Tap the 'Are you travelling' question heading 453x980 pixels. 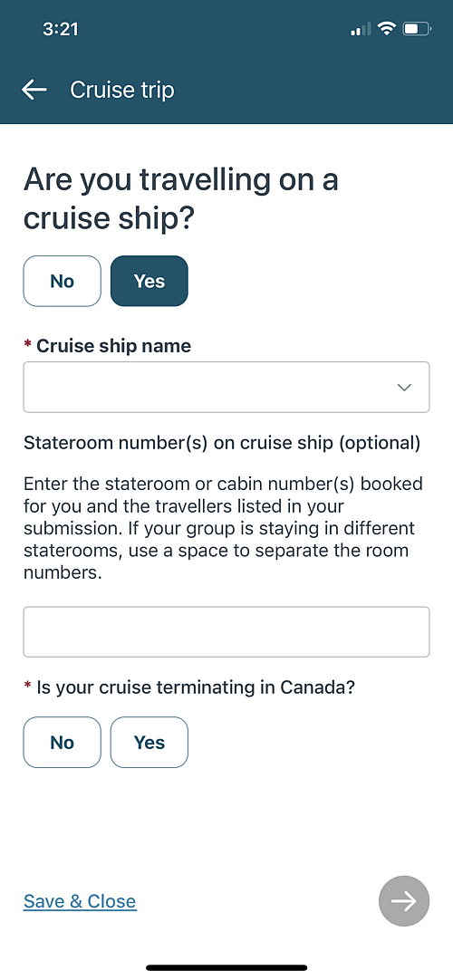tap(180, 198)
